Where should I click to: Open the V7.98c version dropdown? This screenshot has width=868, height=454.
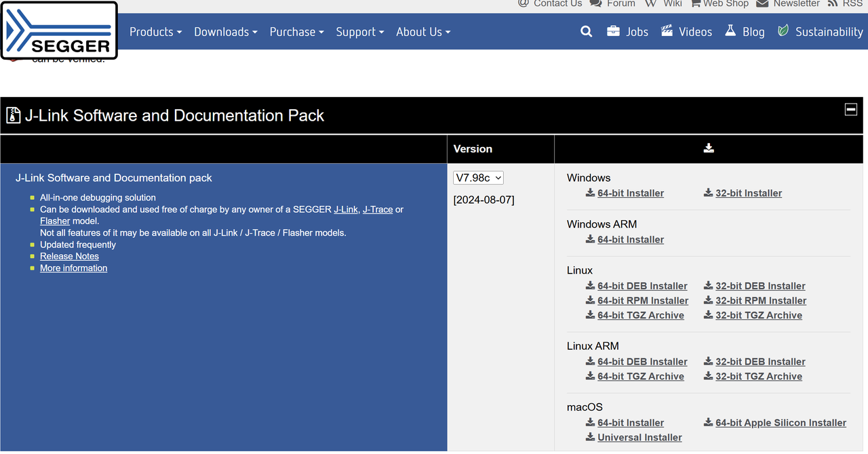(x=478, y=178)
